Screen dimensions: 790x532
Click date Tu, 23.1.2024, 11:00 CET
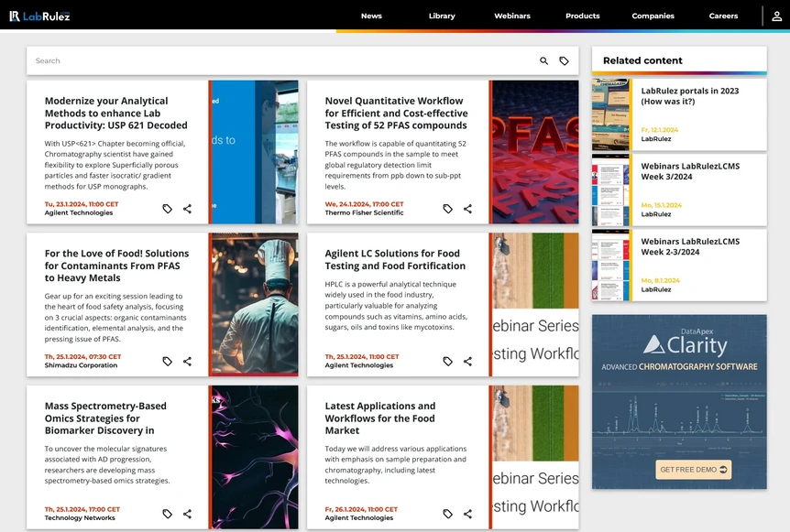[x=82, y=204]
